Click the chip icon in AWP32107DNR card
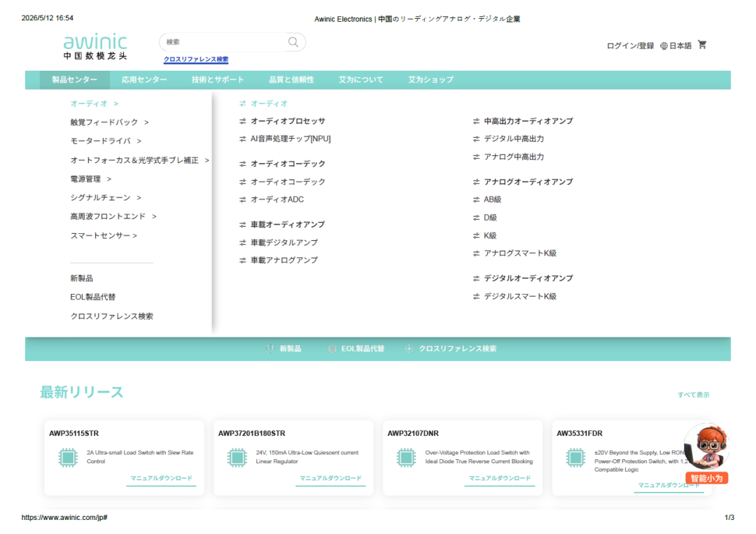Image resolution: width=756 pixels, height=534 pixels. click(x=407, y=458)
